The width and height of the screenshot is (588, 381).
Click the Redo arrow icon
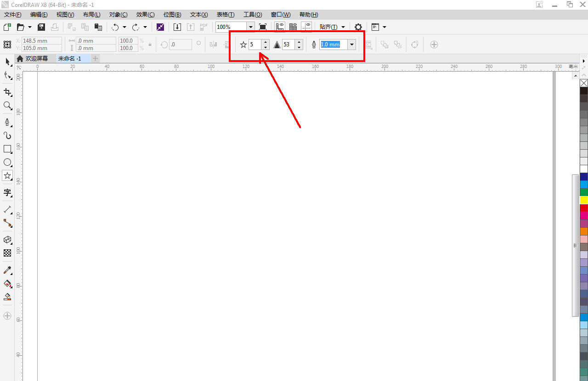(x=136, y=27)
